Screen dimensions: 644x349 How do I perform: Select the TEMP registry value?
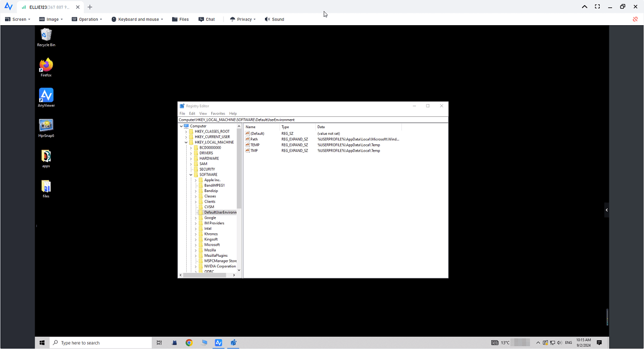coord(255,145)
